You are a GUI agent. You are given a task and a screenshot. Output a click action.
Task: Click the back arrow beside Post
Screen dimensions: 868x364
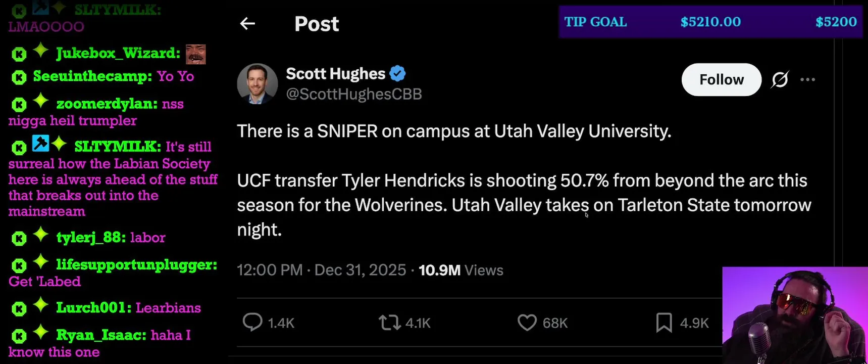pos(247,24)
